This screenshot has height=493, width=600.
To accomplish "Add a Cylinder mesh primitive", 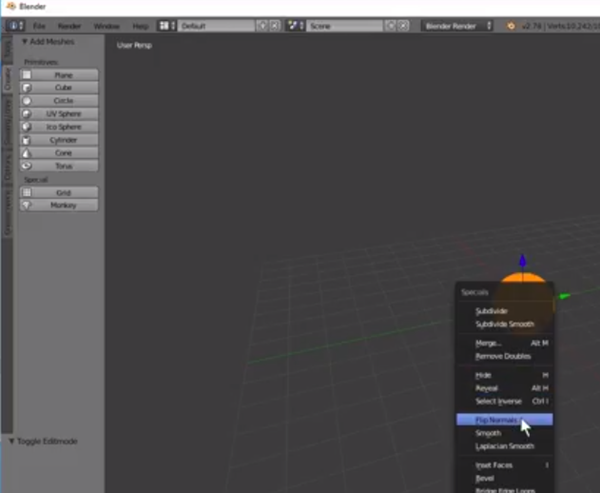I will [60, 140].
